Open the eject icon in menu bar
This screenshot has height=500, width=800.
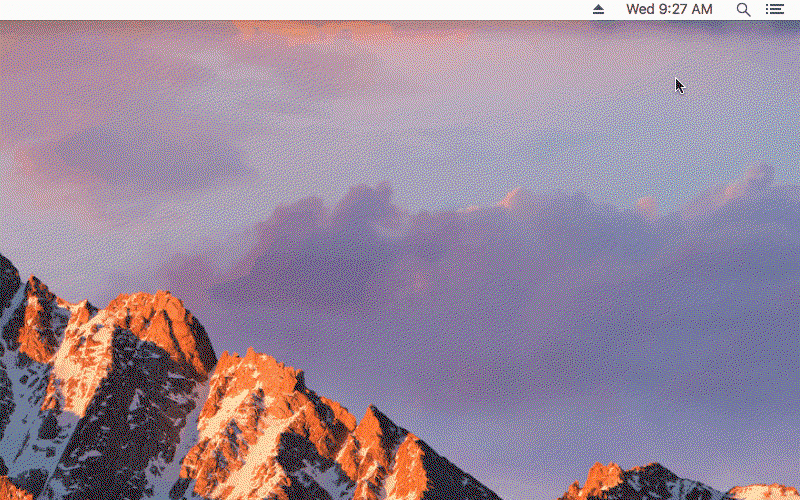tap(598, 9)
